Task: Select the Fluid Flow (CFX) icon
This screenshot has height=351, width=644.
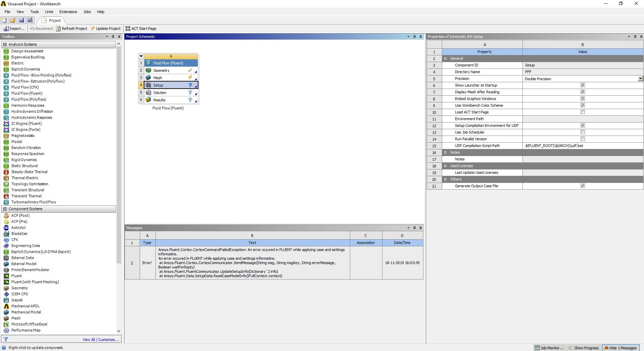Action: [6, 87]
